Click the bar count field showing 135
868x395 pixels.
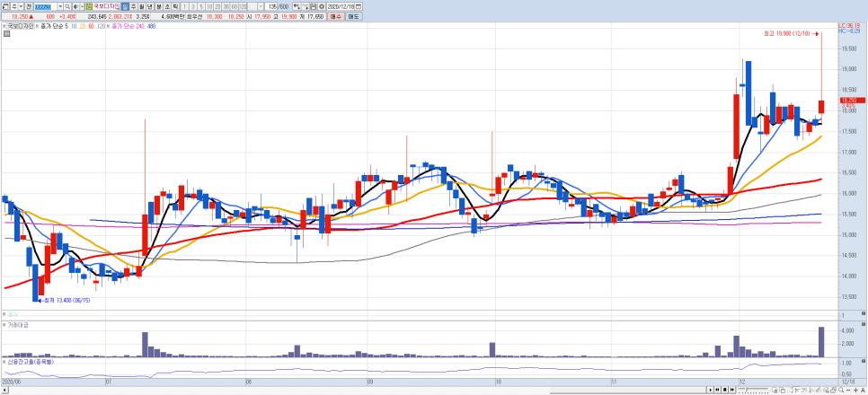coord(271,6)
